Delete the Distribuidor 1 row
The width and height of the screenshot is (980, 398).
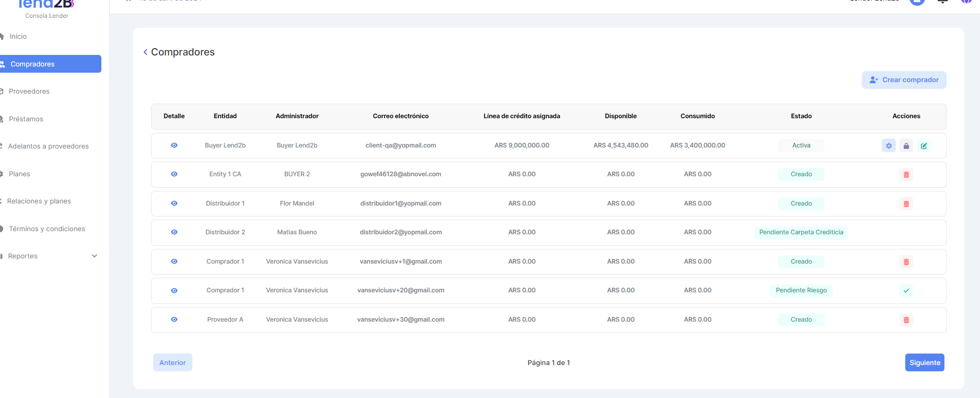(x=906, y=204)
